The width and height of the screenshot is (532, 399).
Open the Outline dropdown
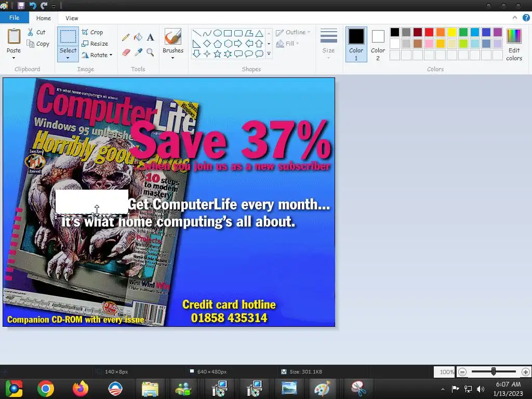coord(293,32)
